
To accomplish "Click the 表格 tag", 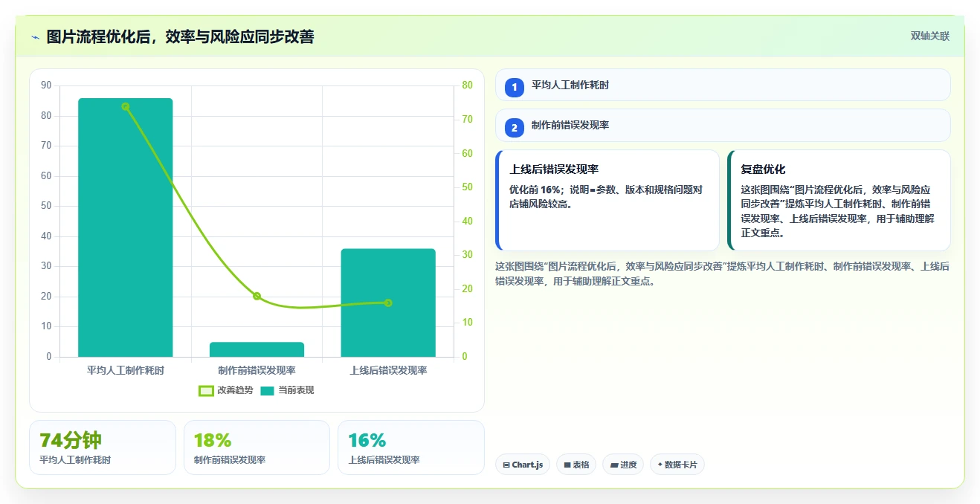I will tap(576, 465).
